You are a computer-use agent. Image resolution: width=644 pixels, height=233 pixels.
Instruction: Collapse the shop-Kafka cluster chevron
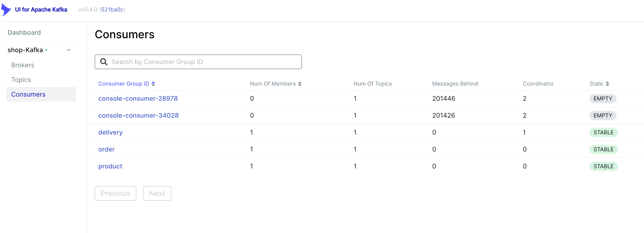coord(69,50)
